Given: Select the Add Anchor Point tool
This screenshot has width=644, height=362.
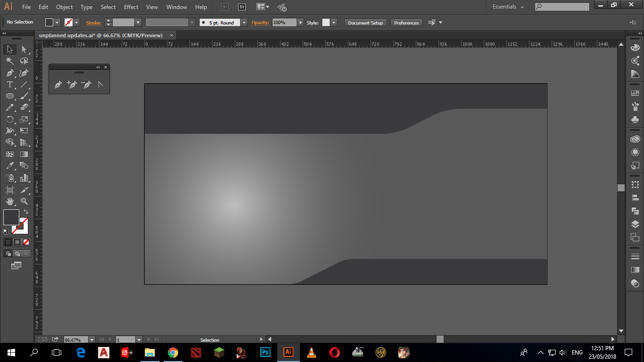Looking at the screenshot, I should pyautogui.click(x=72, y=85).
